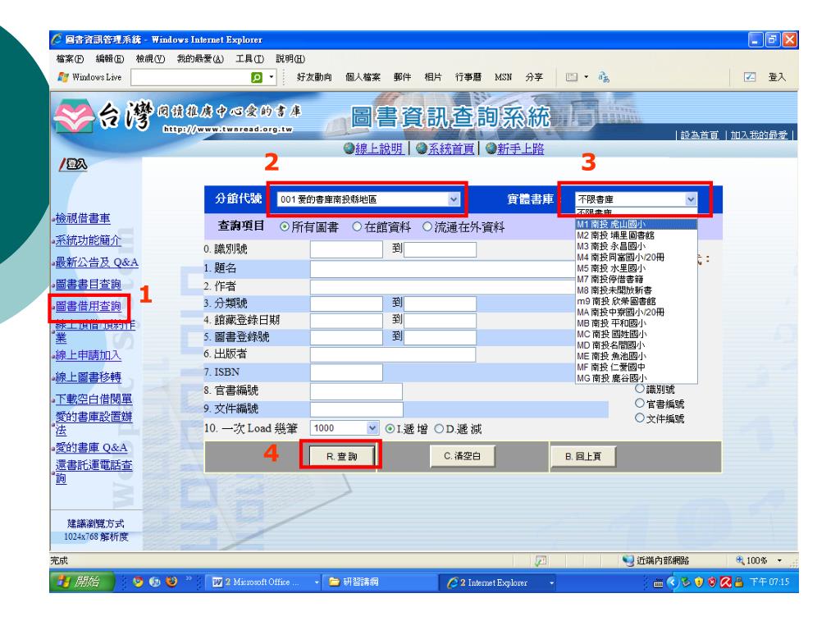This screenshot has width=840, height=630.
Task: Click the keyboard tray icon
Action: [659, 583]
